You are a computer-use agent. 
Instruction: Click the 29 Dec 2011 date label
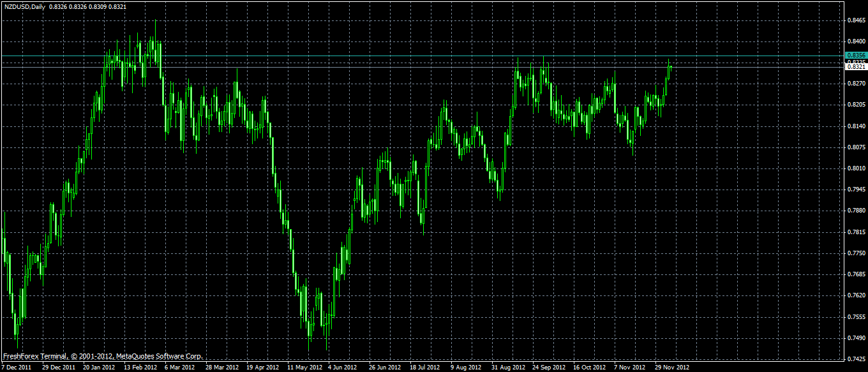[59, 368]
